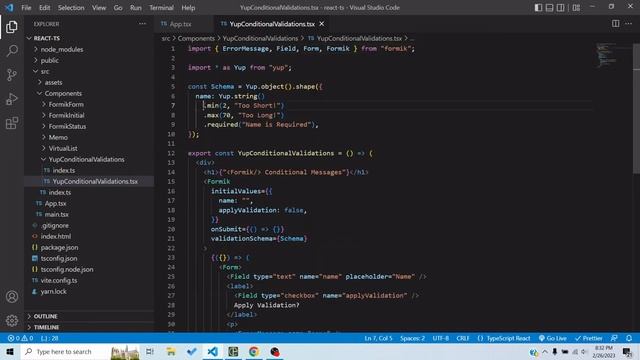
Task: Click the Split Editor Right icon
Action: pos(616,24)
